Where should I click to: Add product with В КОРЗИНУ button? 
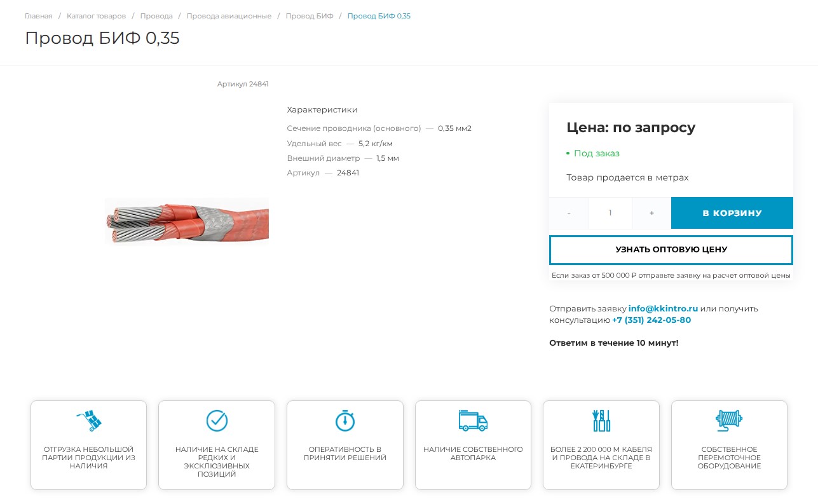[x=732, y=213]
